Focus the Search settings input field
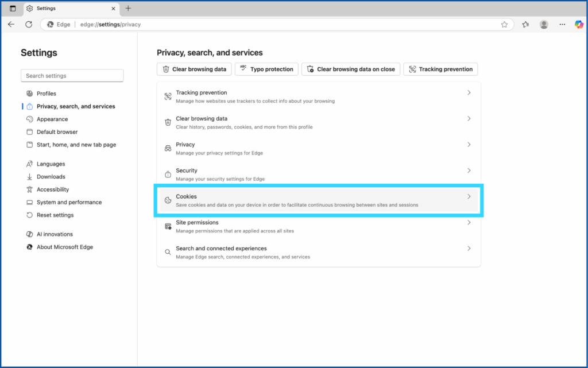The image size is (588, 368). [x=72, y=76]
